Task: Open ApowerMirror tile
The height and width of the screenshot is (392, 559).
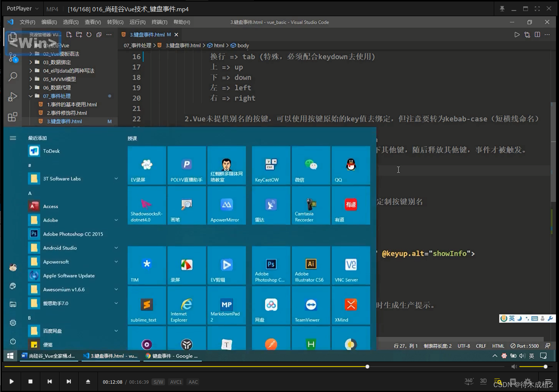Action: (227, 205)
